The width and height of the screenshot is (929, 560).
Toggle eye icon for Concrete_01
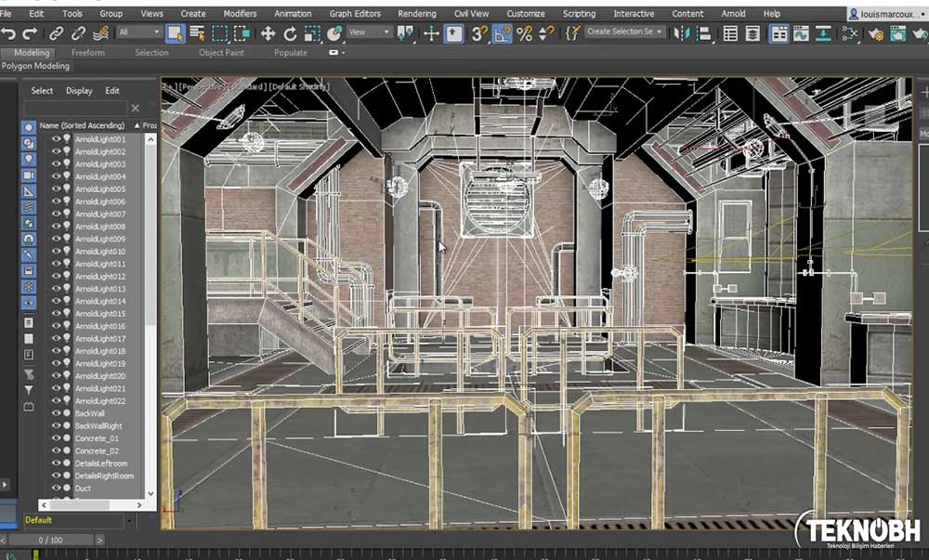pos(56,438)
